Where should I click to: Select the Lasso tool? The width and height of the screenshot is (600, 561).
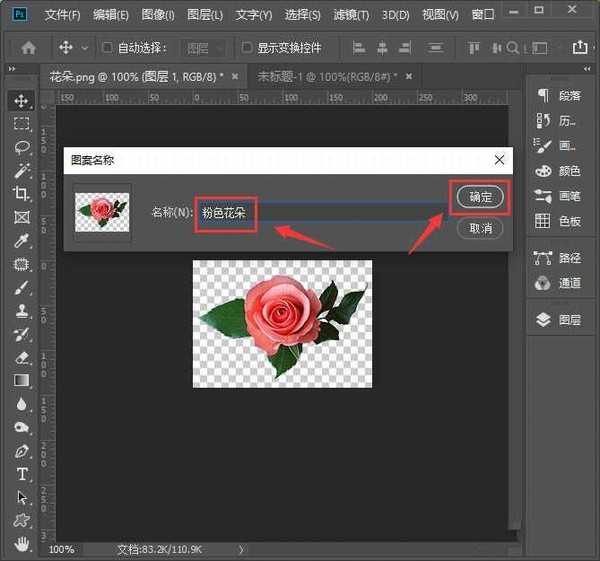(21, 147)
